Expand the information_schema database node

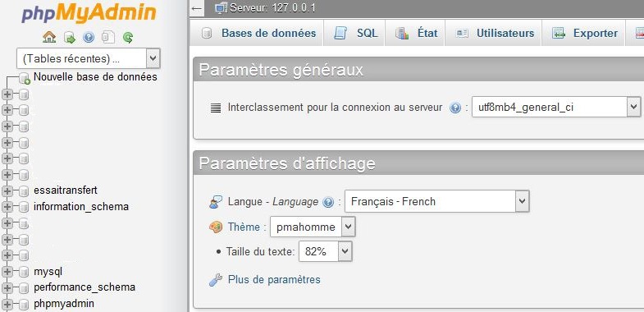7,207
